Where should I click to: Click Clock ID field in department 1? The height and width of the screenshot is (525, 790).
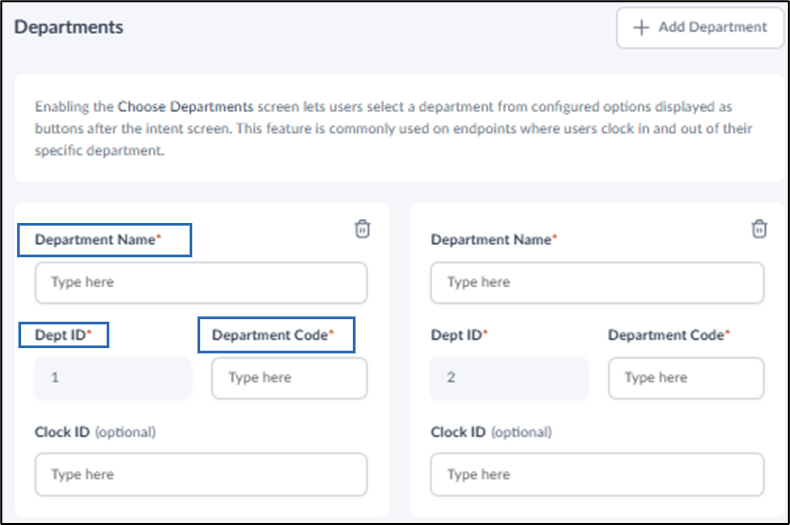201,474
